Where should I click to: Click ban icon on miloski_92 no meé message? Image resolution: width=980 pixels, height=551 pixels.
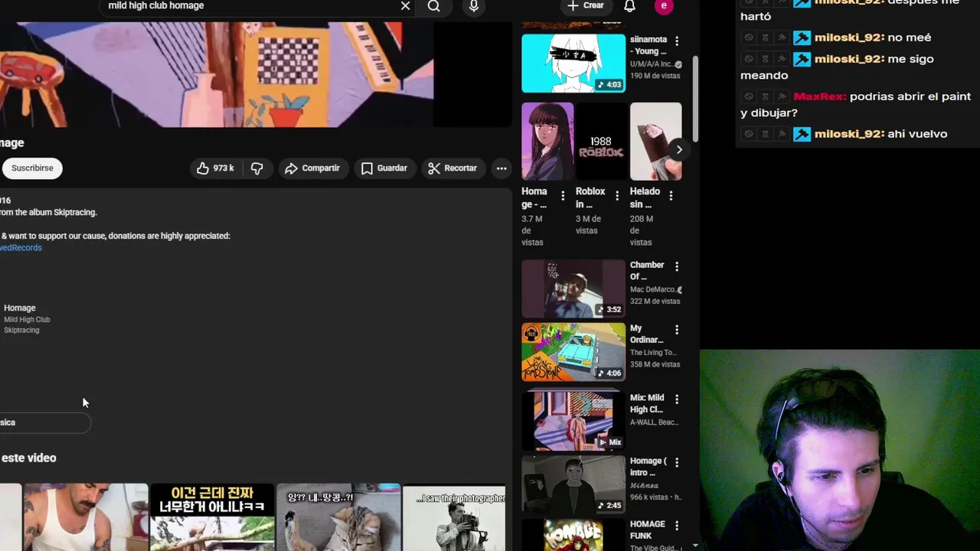coord(749,37)
